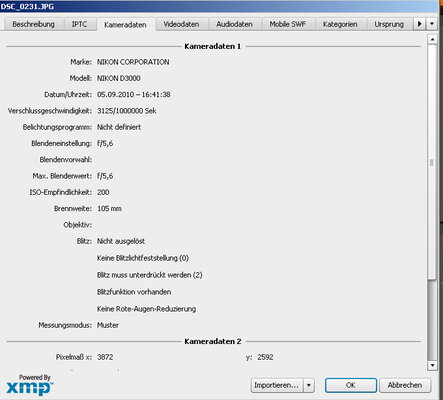Open the Kategorien tab
This screenshot has height=400, width=443.
pyautogui.click(x=340, y=24)
